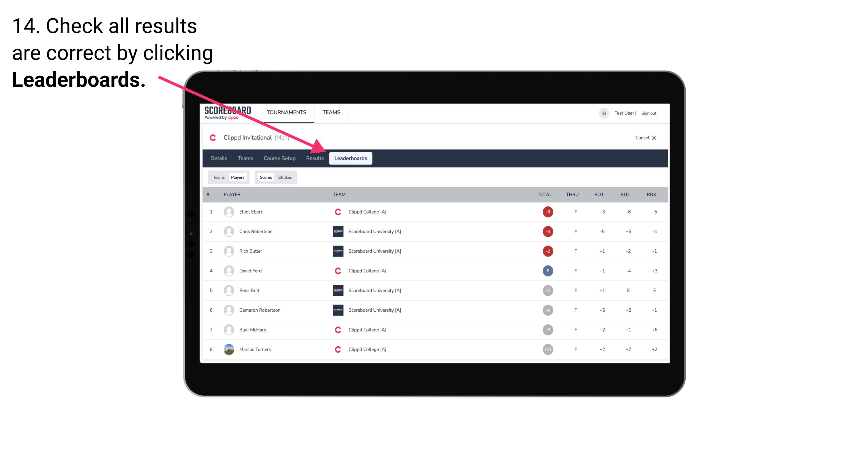This screenshot has height=467, width=868.
Task: Click the Clippd College [A] team icon
Action: coord(338,211)
